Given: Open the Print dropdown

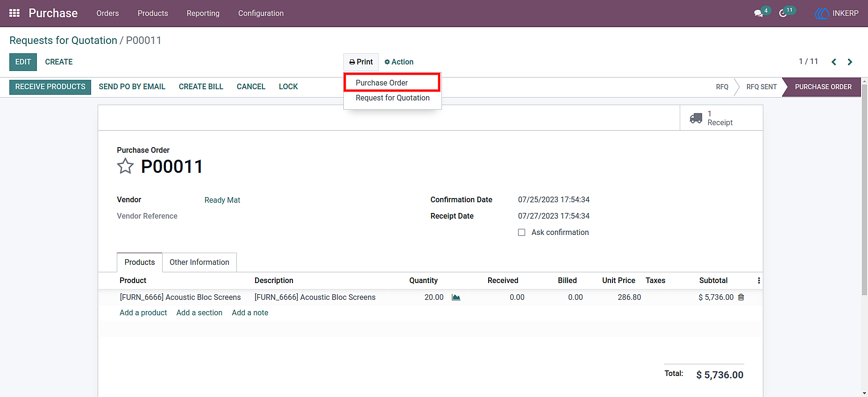Looking at the screenshot, I should point(361,62).
